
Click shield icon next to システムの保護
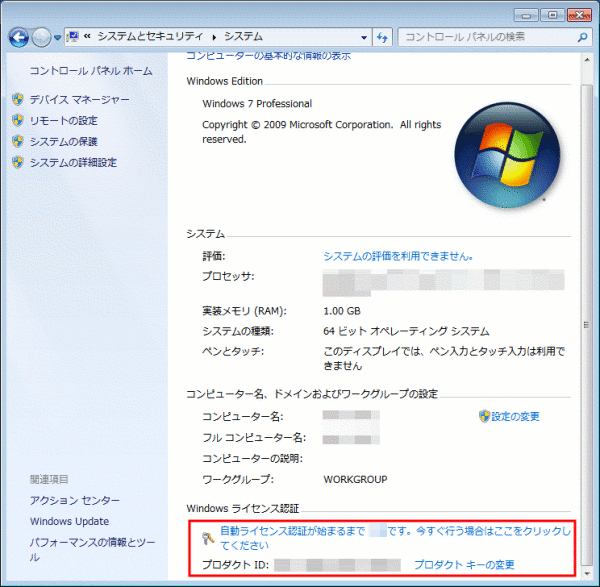tap(17, 142)
